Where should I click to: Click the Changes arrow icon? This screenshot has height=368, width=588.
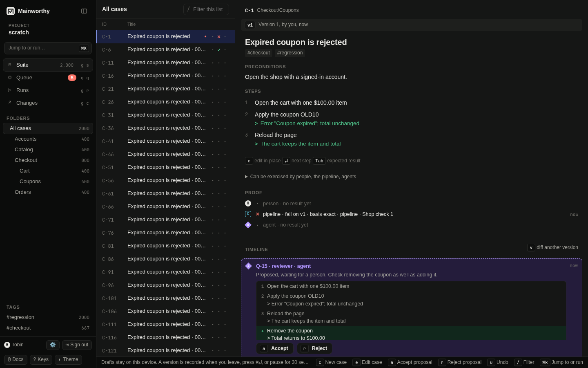(10, 103)
